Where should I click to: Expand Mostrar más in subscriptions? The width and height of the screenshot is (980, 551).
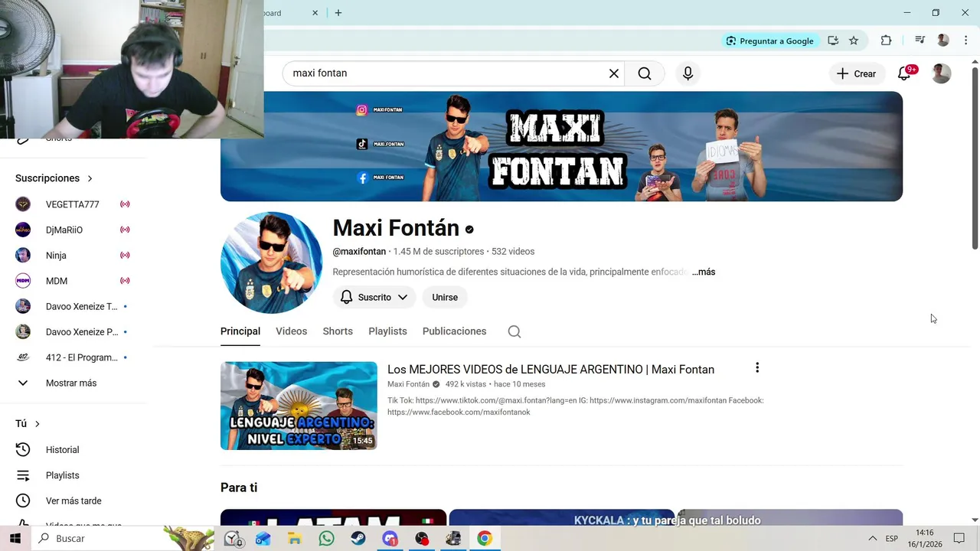pos(70,383)
